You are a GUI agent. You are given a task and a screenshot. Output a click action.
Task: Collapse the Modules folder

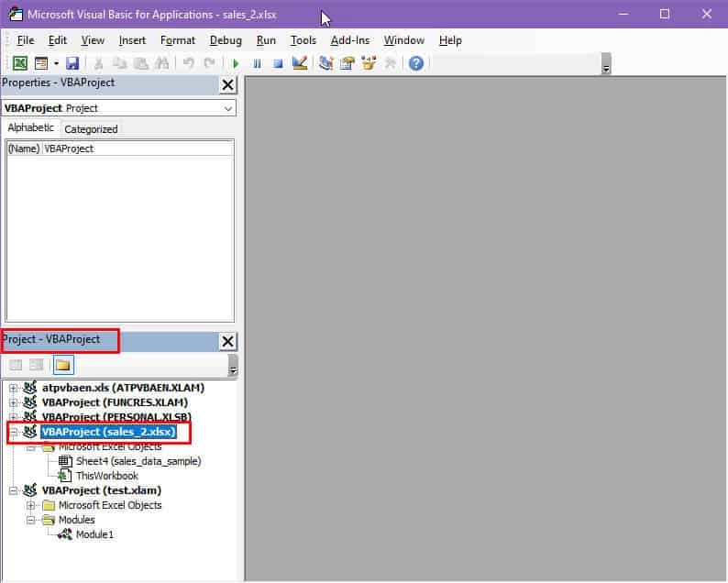(30, 521)
